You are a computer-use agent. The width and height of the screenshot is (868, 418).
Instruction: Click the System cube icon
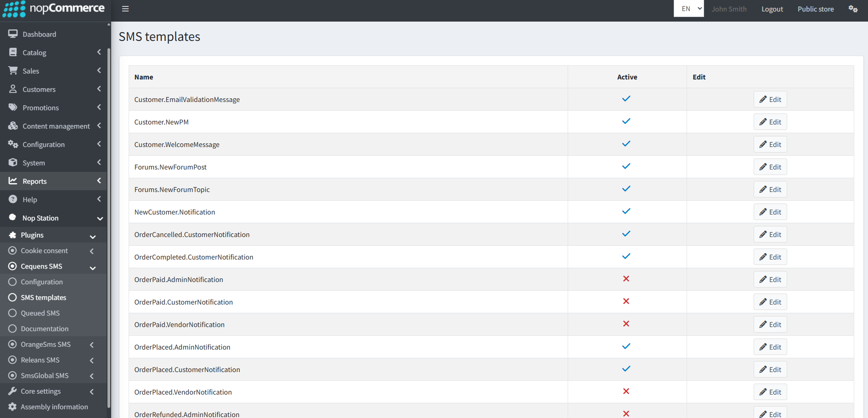click(13, 163)
